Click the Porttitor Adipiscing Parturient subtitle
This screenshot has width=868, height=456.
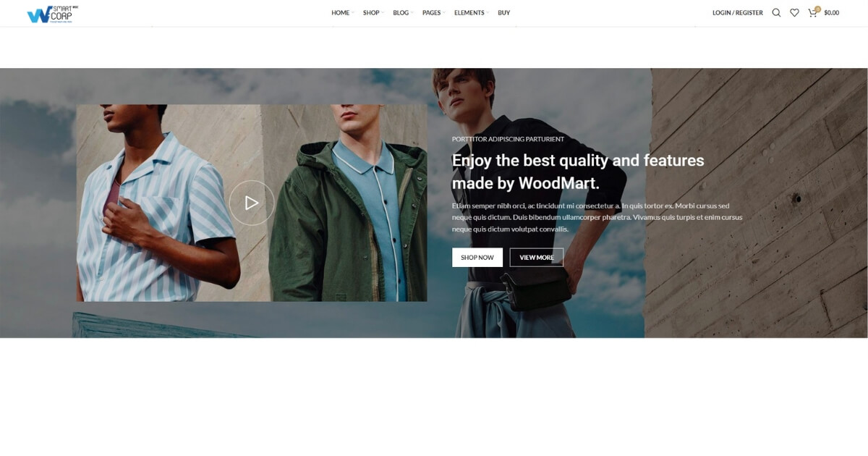[508, 139]
